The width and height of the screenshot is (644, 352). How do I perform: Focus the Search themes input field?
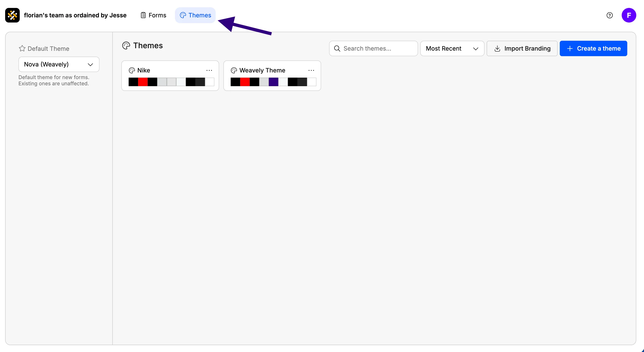tap(373, 48)
